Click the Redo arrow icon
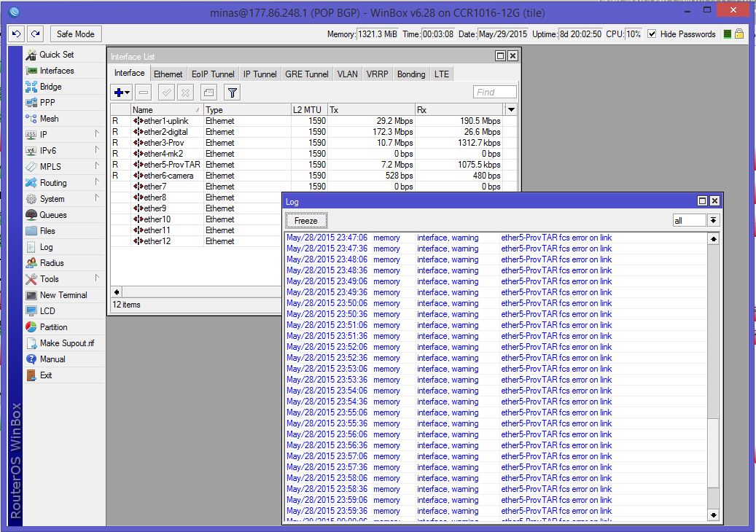The height and width of the screenshot is (532, 756). pyautogui.click(x=34, y=34)
